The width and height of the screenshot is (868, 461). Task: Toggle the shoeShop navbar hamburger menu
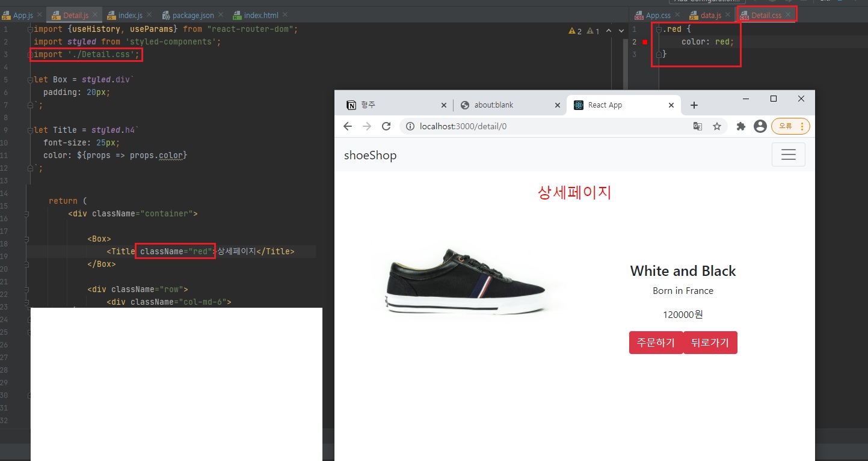(788, 155)
